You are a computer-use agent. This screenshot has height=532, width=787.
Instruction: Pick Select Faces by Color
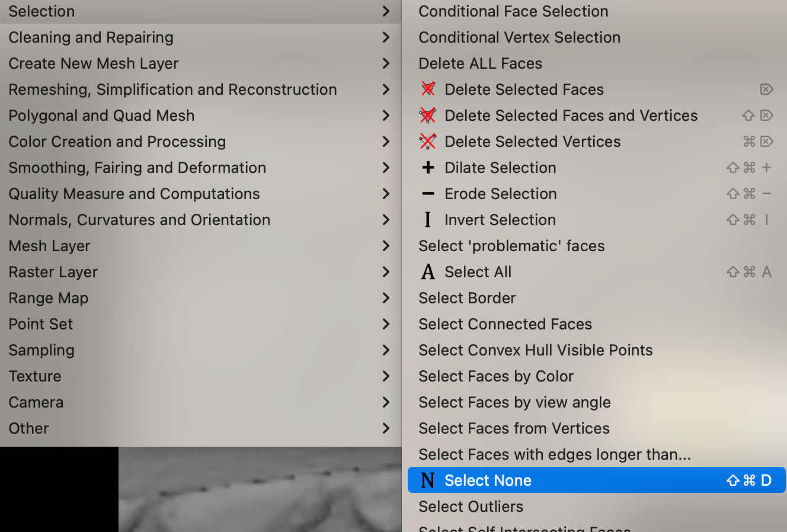tap(496, 376)
